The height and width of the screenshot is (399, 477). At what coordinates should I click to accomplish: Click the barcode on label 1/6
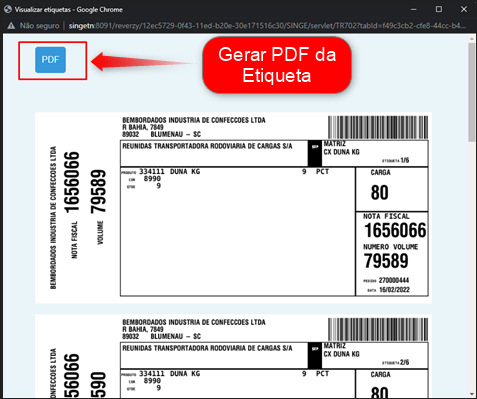[x=378, y=127]
